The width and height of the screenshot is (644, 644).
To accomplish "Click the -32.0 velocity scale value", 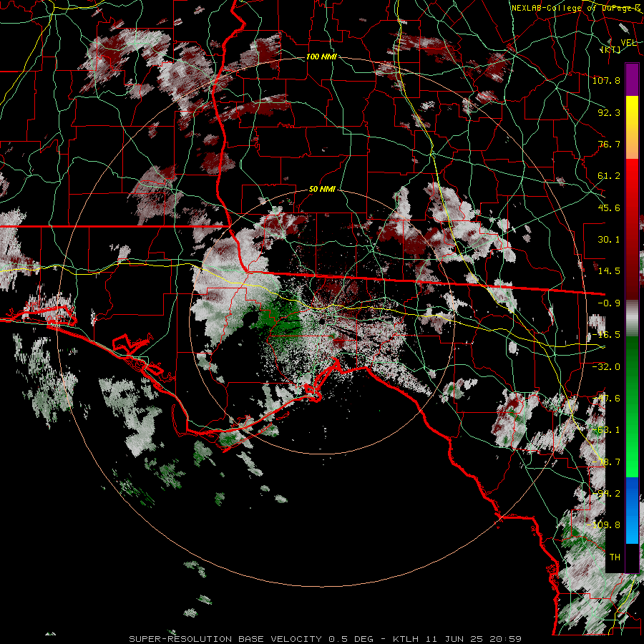I will (606, 367).
